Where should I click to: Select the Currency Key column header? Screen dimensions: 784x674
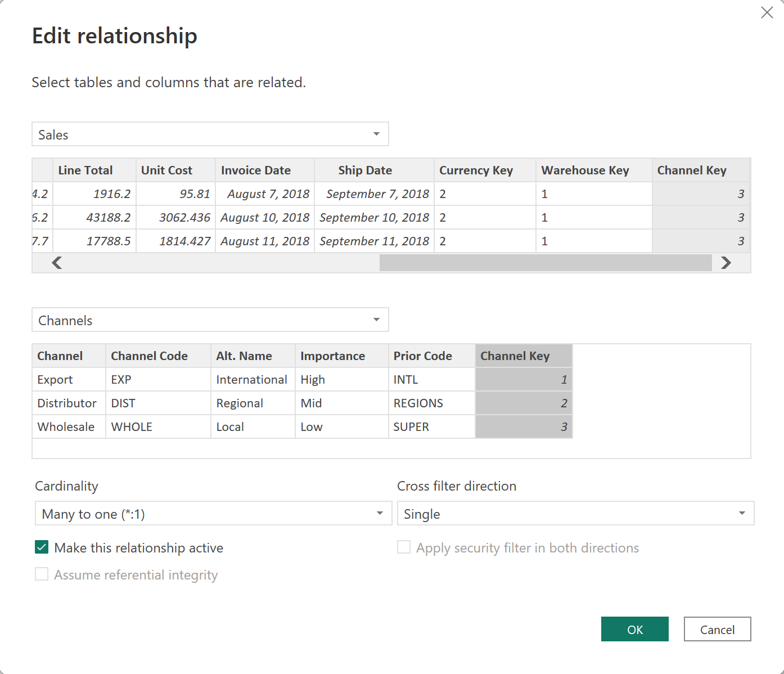click(485, 170)
